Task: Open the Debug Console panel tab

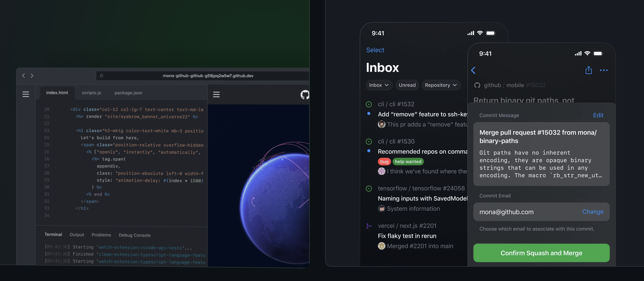Action: (x=135, y=235)
